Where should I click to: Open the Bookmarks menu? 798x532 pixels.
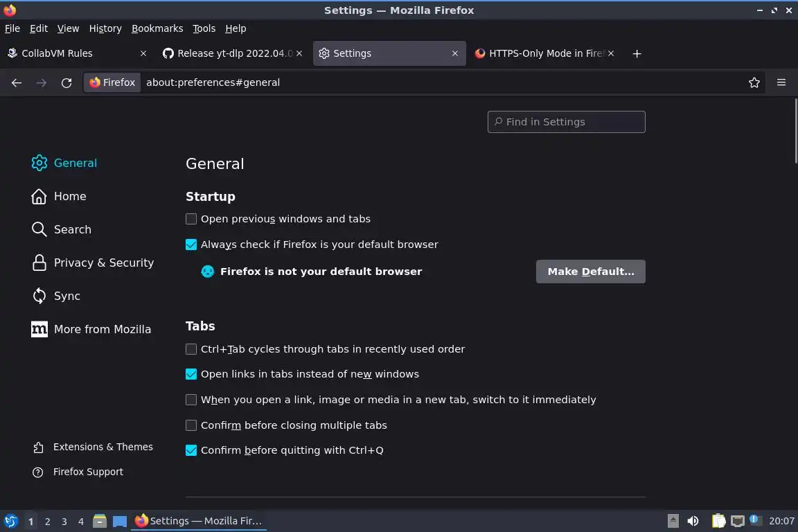coord(157,28)
